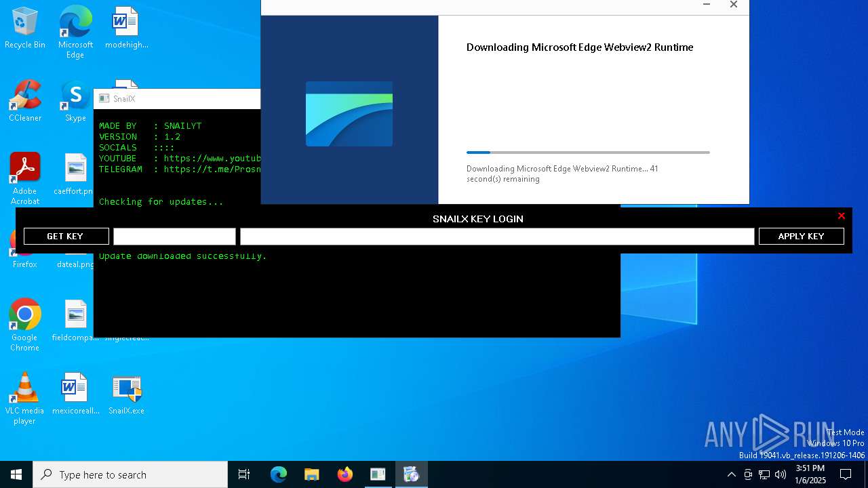Viewport: 868px width, 488px height.
Task: Show hidden system tray icons
Action: tap(731, 474)
